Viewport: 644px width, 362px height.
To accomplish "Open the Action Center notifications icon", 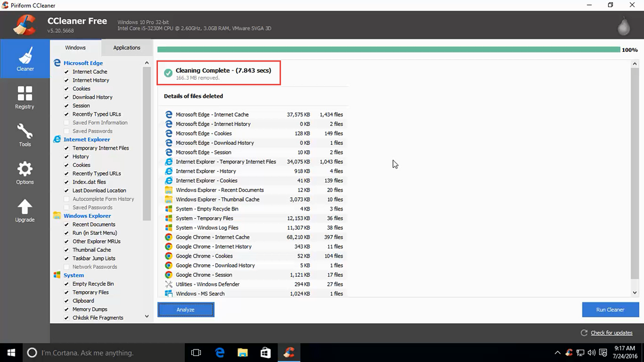I will [603, 352].
